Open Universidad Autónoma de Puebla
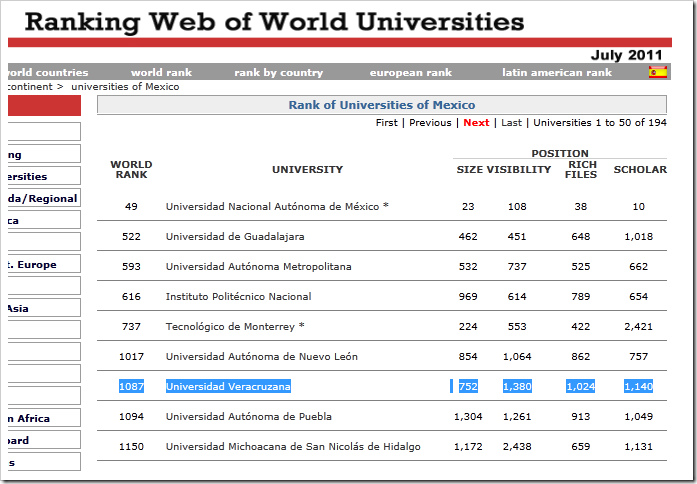 pos(249,417)
